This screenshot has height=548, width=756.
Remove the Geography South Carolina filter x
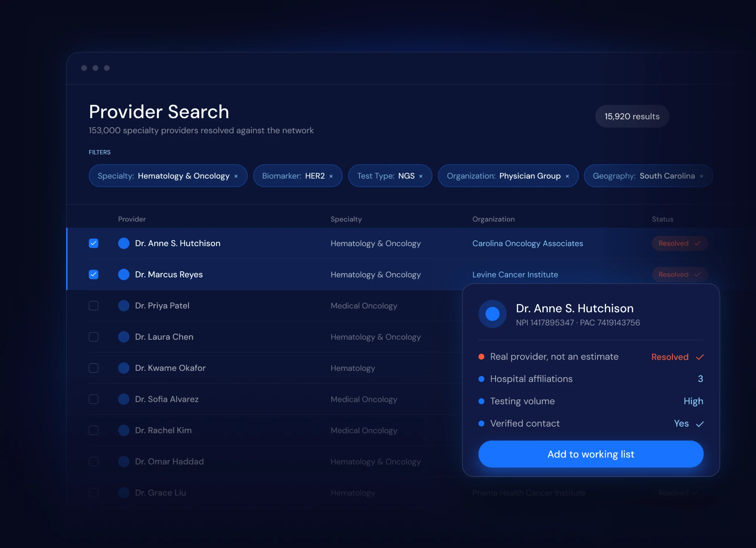coord(702,176)
